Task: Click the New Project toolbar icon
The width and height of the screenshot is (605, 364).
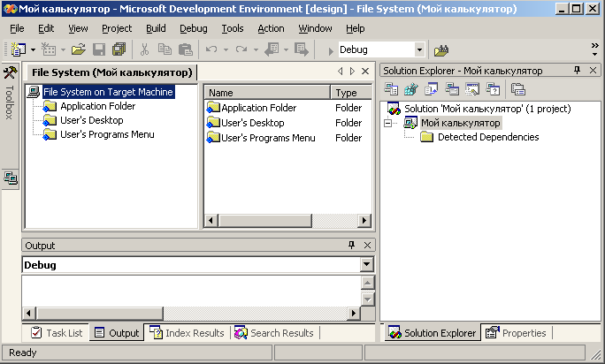Action: click(19, 49)
